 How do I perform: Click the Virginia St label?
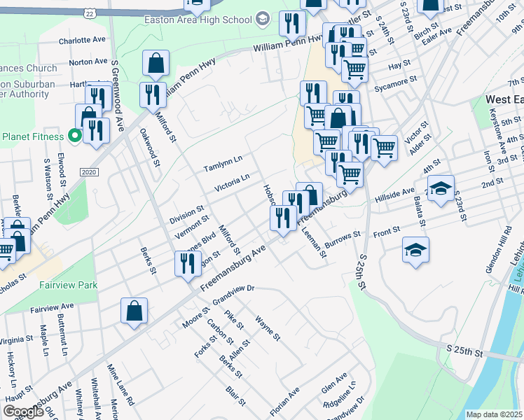pyautogui.click(x=16, y=340)
